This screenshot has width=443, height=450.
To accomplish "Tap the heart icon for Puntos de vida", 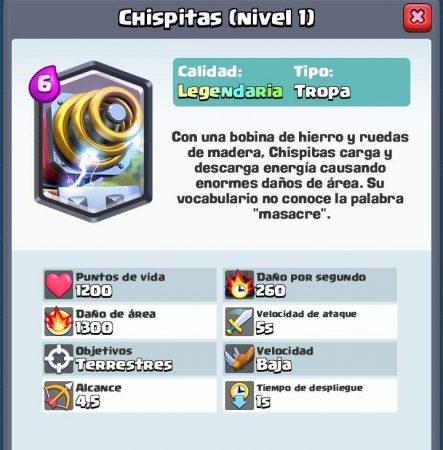I will coord(58,284).
